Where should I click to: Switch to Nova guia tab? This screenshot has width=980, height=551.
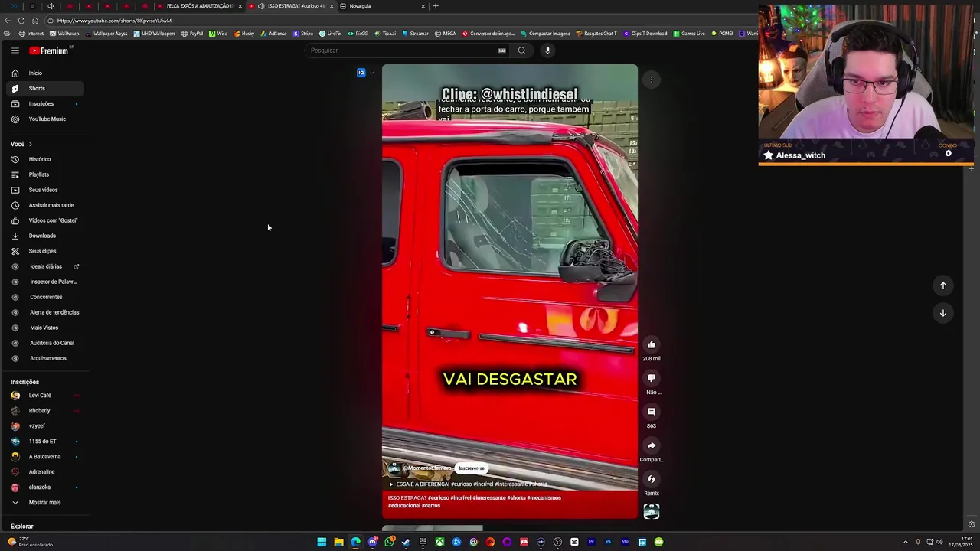(x=383, y=6)
